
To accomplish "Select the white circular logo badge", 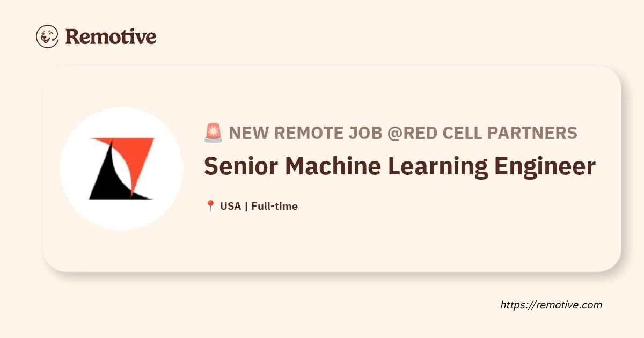I will pyautogui.click(x=122, y=168).
